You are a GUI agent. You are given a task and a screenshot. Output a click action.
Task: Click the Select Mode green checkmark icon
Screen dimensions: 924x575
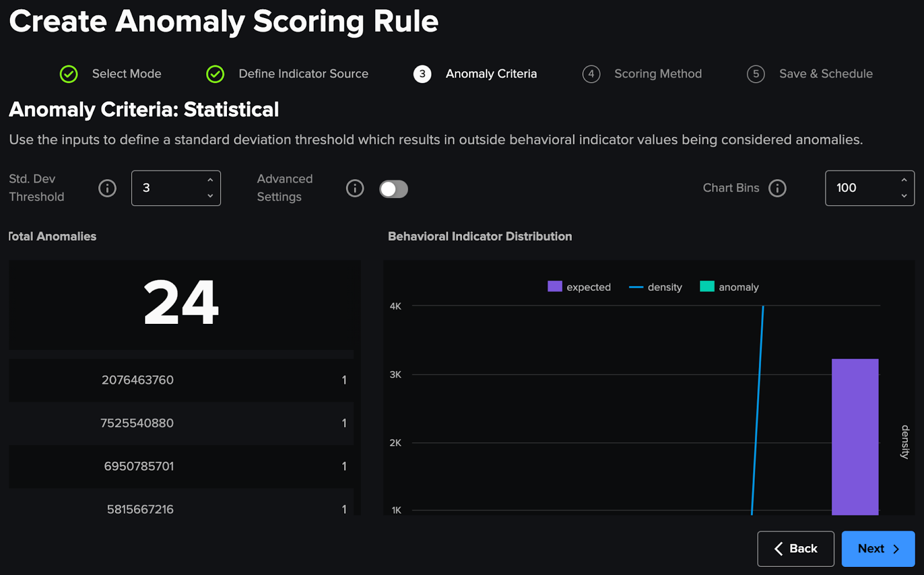click(x=69, y=74)
